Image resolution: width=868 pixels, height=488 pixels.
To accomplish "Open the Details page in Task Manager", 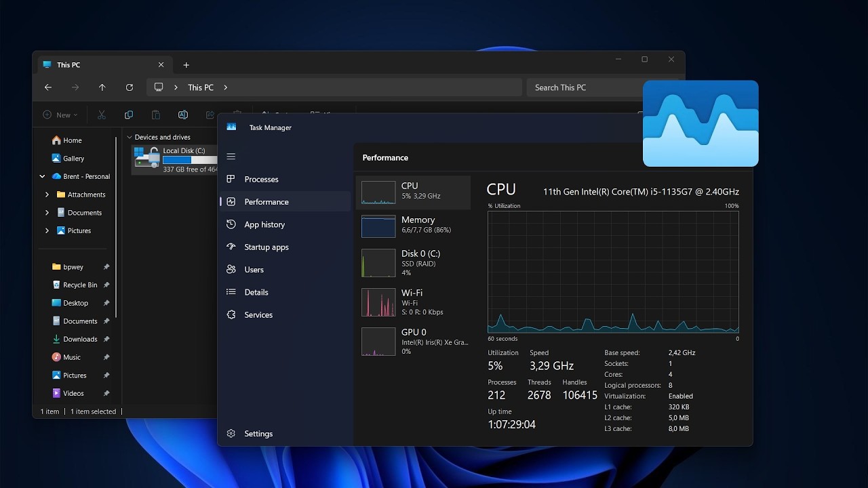I will (285, 292).
